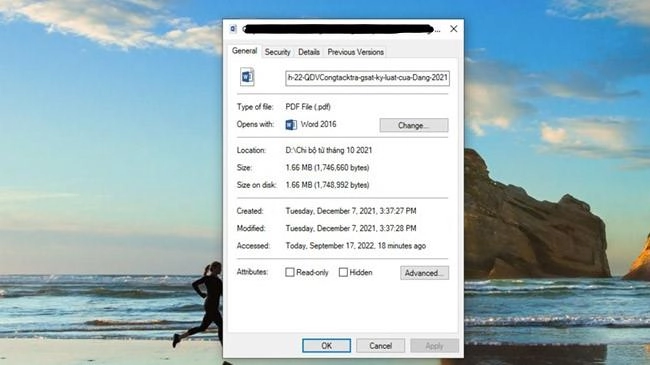The height and width of the screenshot is (365, 650).
Task: Click the Word 2016 program name
Action: [x=318, y=124]
